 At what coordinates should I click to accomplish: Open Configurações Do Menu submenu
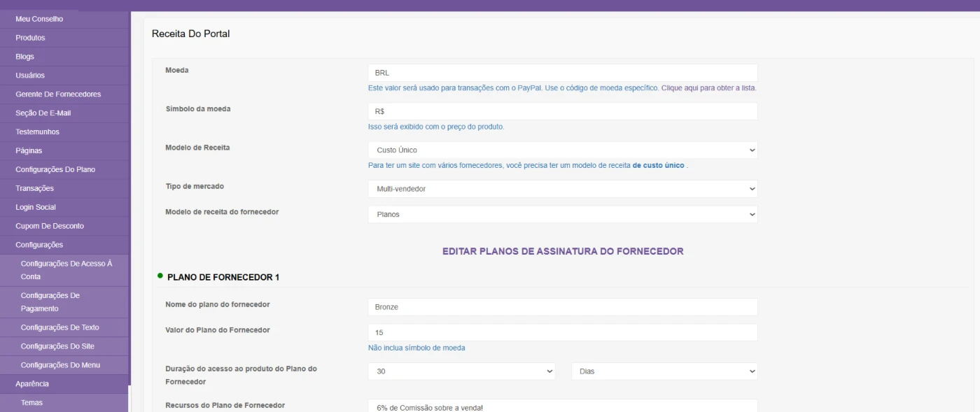pos(64,365)
